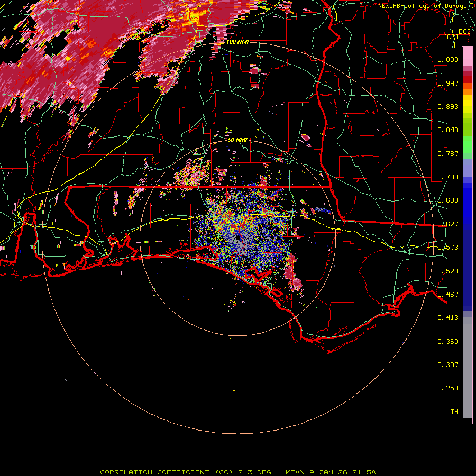The image size is (476, 476).
Task: Click the 0.360 legend value
Action: (448, 341)
